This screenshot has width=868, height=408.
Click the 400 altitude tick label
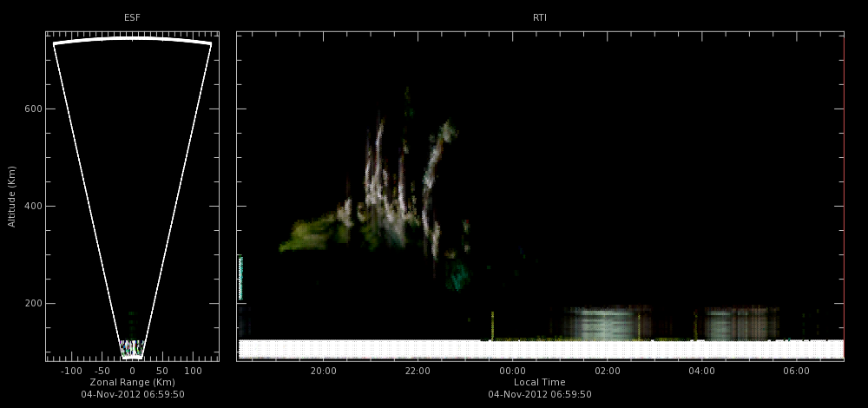(x=32, y=206)
